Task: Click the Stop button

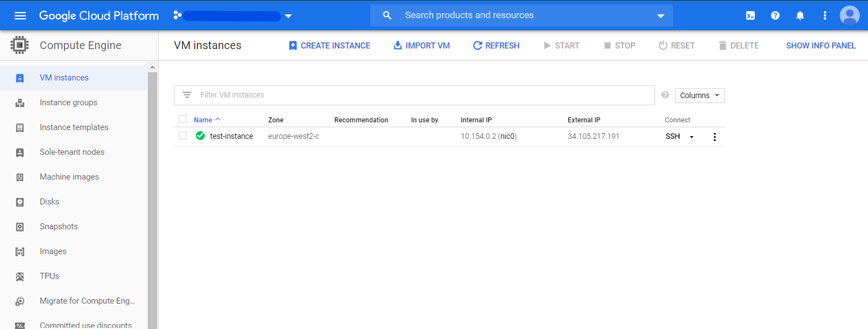Action: pos(619,46)
